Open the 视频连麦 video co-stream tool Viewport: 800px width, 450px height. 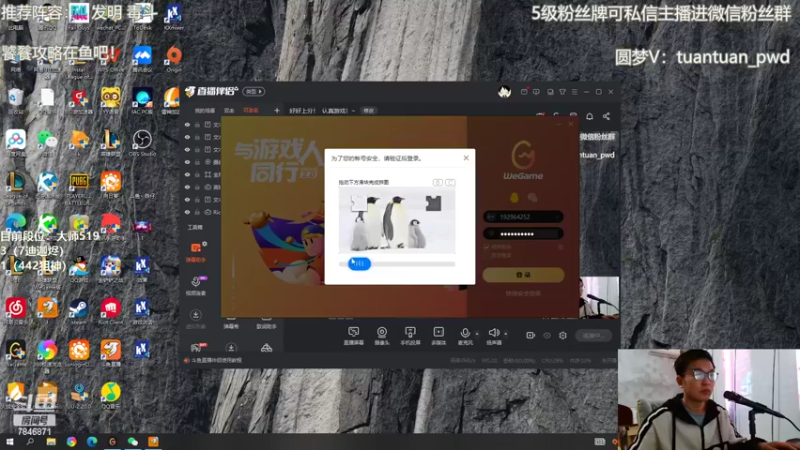(x=196, y=286)
